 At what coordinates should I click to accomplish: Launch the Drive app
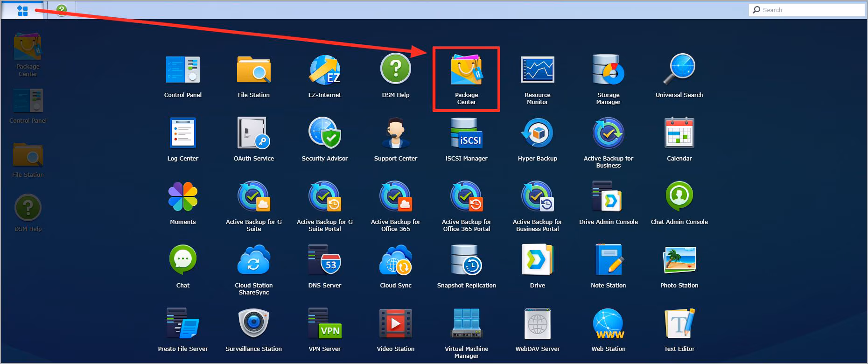(538, 266)
